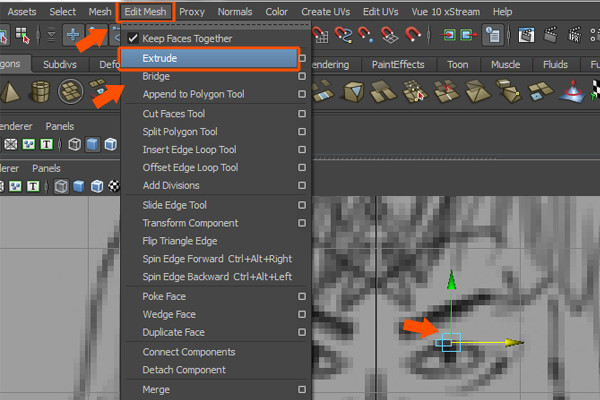The image size is (600, 400).
Task: Click the polygon plane shelf icon
Action: click(70, 92)
